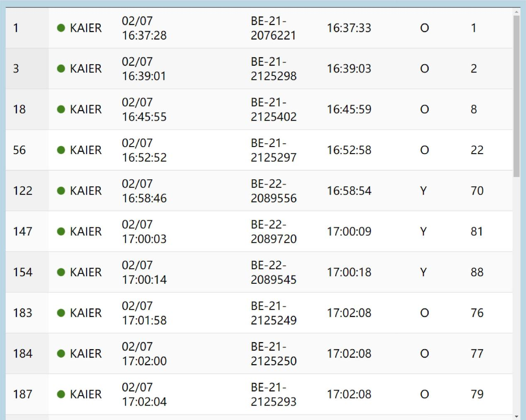The height and width of the screenshot is (420, 526).
Task: Click green status dot in row 187
Action: click(x=61, y=394)
